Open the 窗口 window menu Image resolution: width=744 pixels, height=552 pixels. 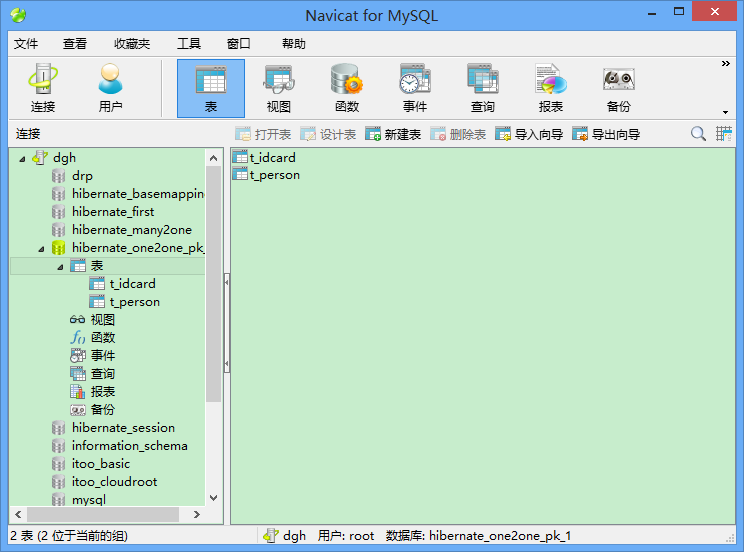[238, 44]
